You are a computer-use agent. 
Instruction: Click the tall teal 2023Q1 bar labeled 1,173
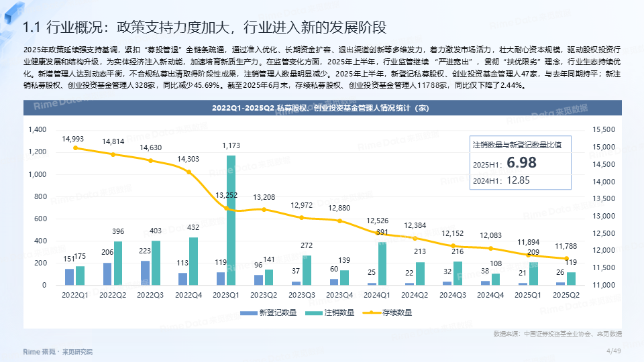(x=231, y=220)
